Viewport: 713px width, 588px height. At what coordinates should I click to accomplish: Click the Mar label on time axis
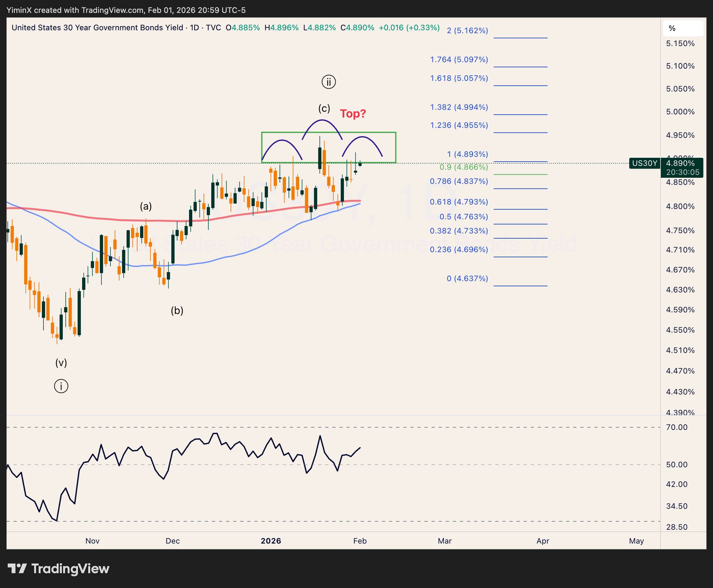pyautogui.click(x=445, y=541)
